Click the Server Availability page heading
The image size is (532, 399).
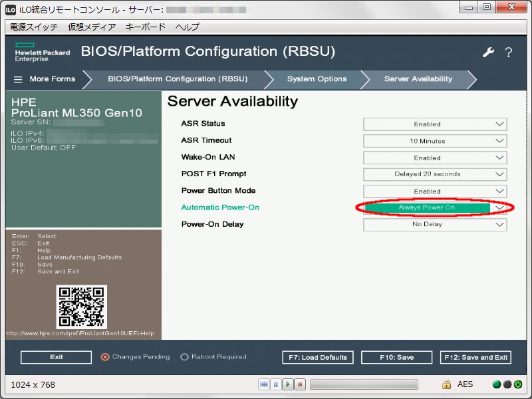(x=233, y=102)
